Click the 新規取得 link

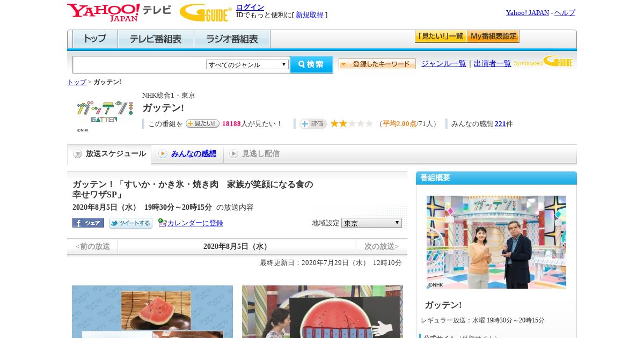[310, 15]
